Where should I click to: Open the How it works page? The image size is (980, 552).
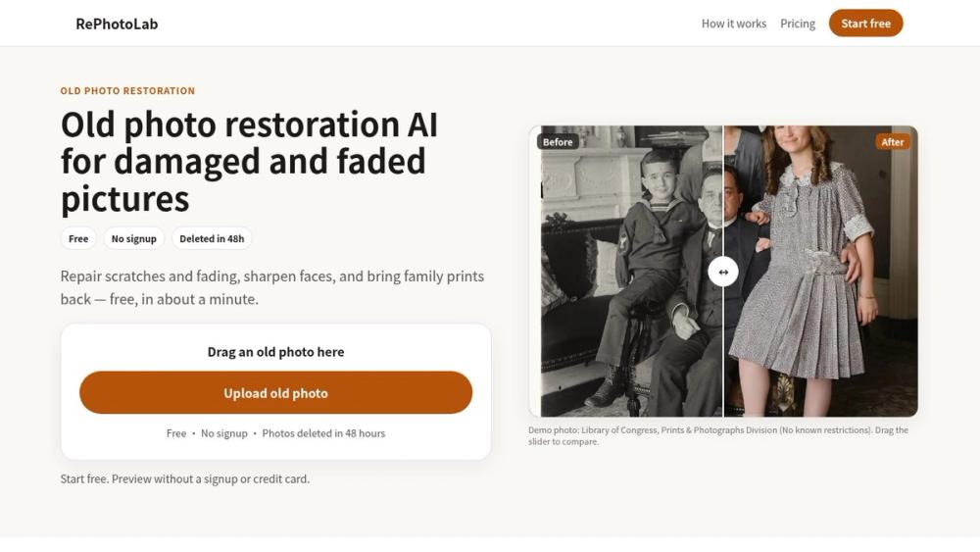tap(734, 24)
